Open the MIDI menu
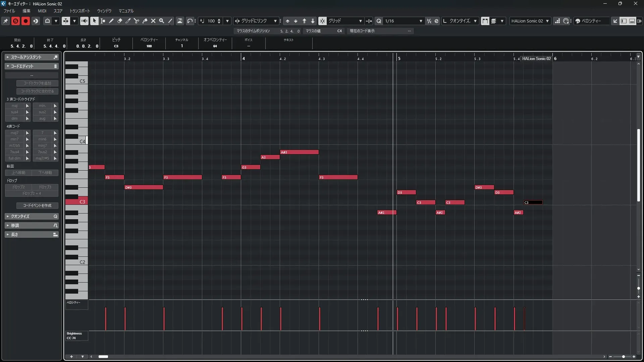This screenshot has width=644, height=362. 42,11
